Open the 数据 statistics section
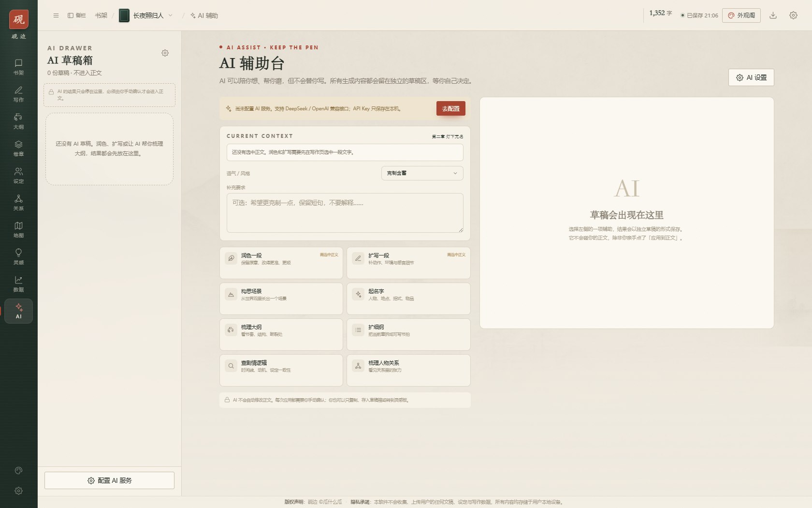 click(x=18, y=284)
